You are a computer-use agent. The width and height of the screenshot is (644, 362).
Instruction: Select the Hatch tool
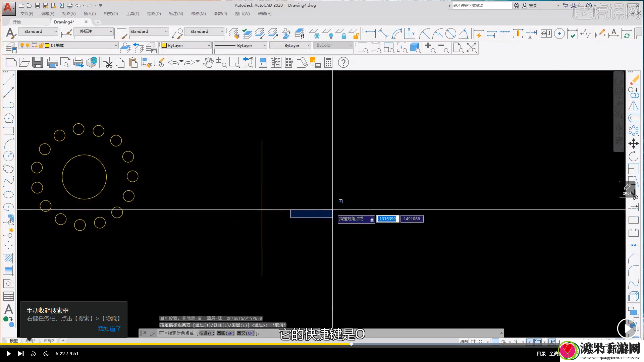9,258
